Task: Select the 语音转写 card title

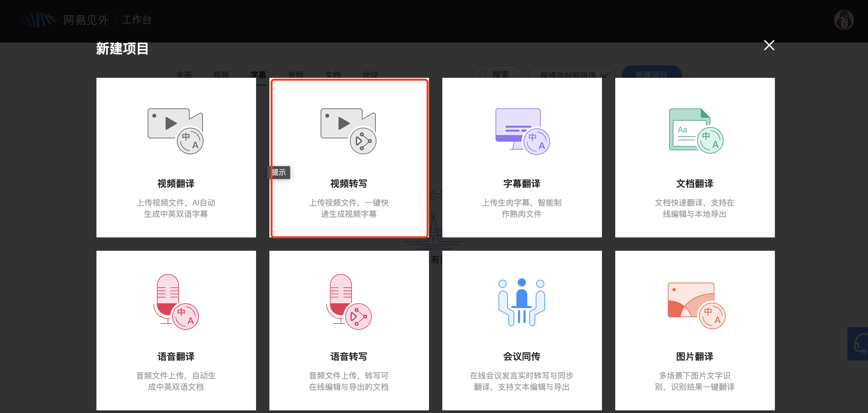Action: pos(349,356)
